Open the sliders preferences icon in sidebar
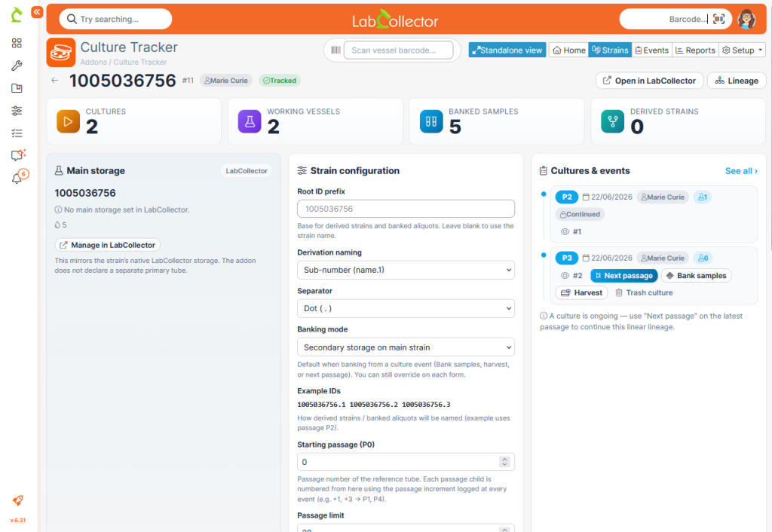Viewport: 772px width, 532px height. pos(17,111)
